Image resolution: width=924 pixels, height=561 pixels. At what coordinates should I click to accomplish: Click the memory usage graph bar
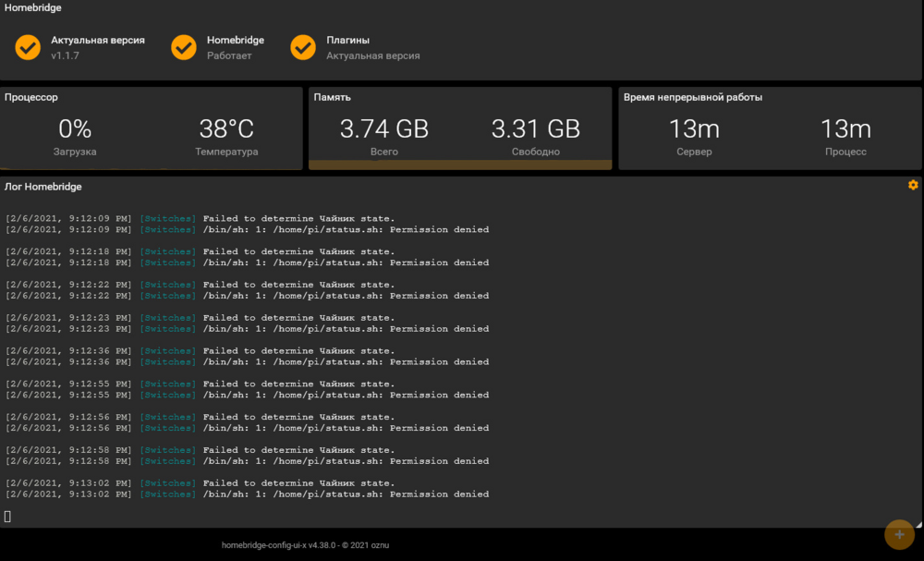(460, 165)
